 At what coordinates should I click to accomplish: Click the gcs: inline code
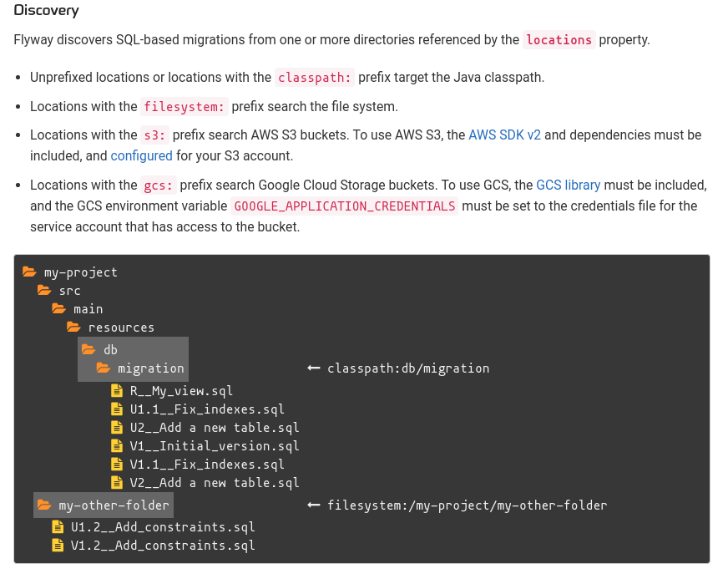tap(159, 185)
